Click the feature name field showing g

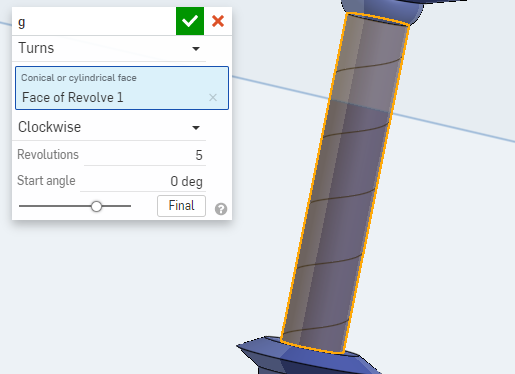pos(94,22)
